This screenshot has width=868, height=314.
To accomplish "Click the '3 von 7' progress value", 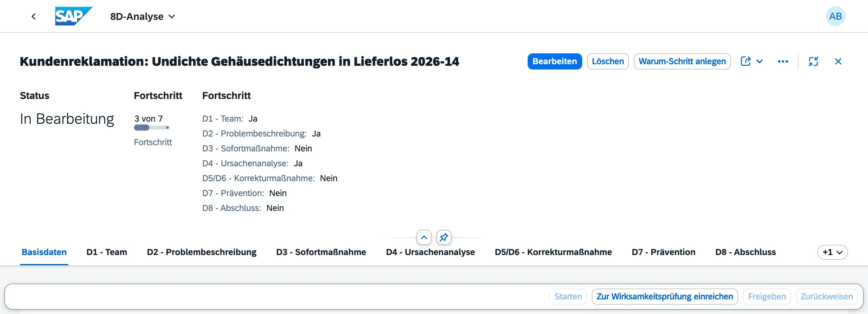I will click(x=148, y=119).
